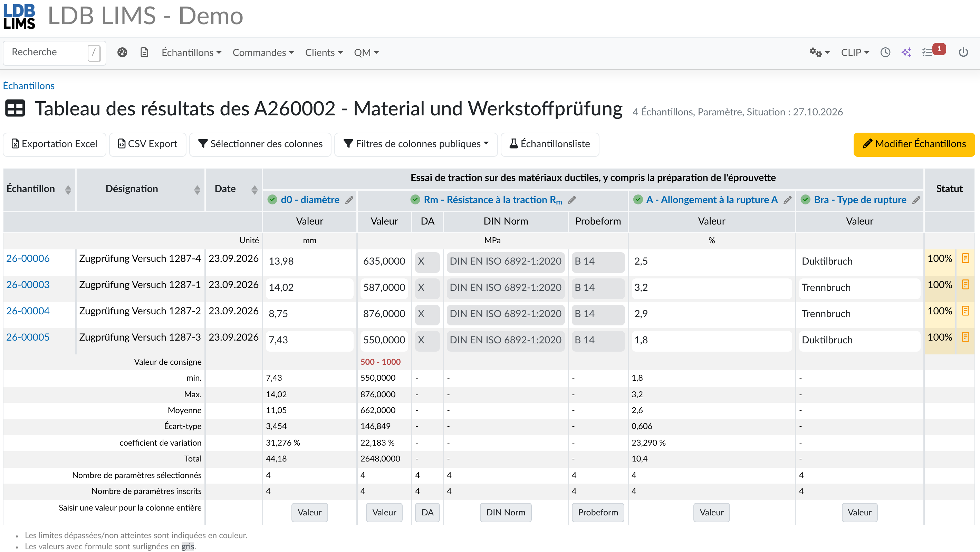980x552 pixels.
Task: Click the Échantillons breadcrumb link
Action: click(x=29, y=86)
